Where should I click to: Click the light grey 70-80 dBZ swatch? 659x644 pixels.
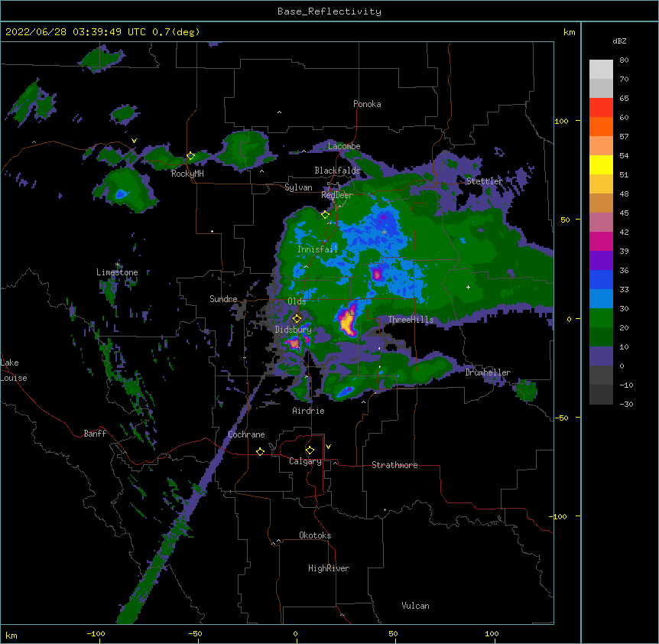[601, 70]
